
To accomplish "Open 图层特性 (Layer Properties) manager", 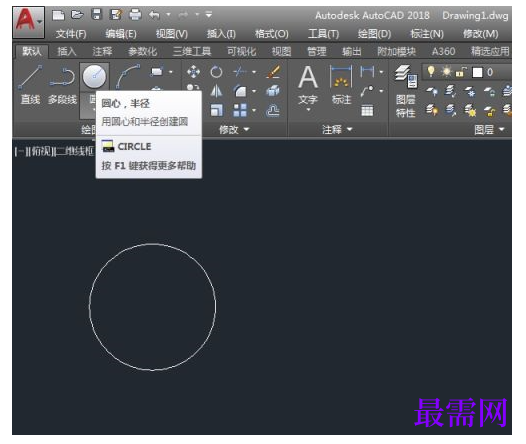I will tap(406, 91).
